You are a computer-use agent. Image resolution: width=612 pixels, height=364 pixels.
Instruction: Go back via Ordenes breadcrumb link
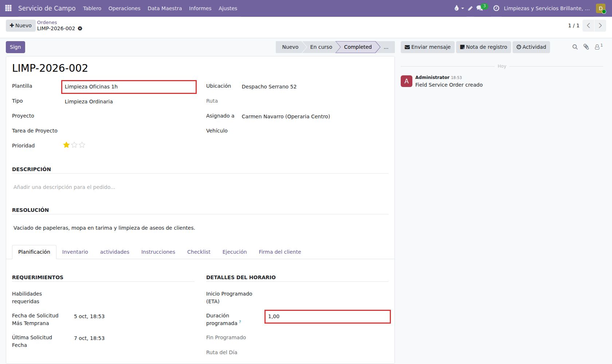point(47,22)
